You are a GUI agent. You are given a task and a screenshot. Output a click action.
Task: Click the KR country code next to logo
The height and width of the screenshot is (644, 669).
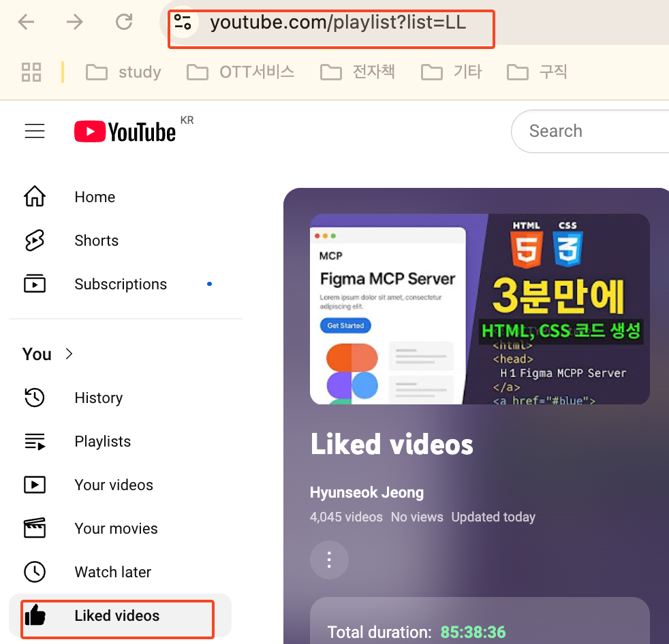(x=187, y=120)
